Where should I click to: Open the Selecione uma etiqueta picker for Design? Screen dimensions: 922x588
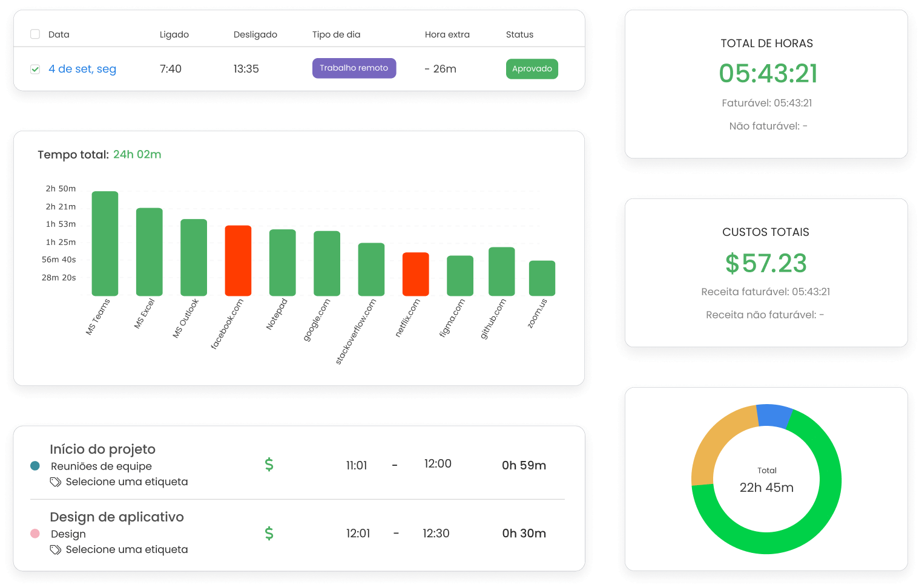click(127, 549)
